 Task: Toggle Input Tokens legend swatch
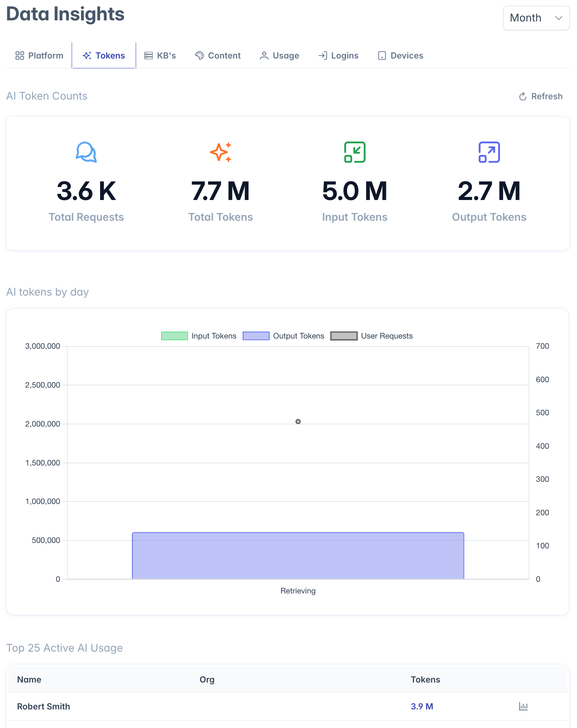[x=175, y=336]
